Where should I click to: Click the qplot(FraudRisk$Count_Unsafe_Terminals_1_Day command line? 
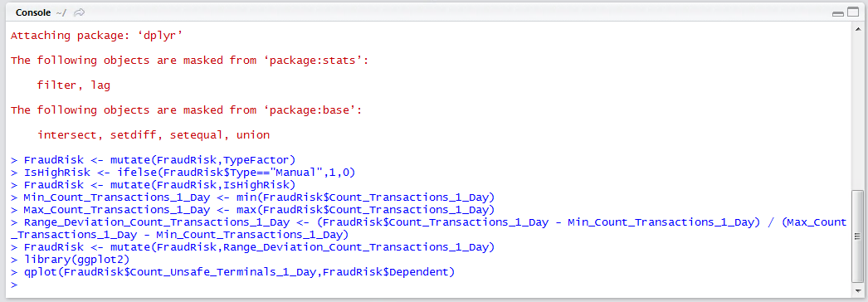coord(232,272)
